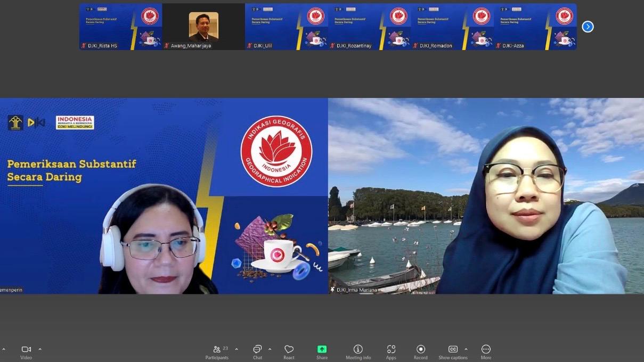Open the Chat panel
The image size is (644, 362).
click(x=257, y=351)
